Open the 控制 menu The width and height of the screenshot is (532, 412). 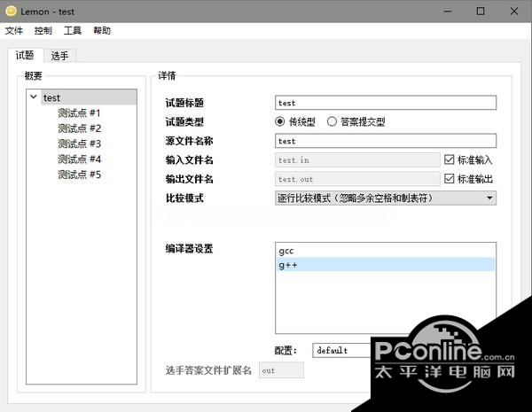point(43,31)
